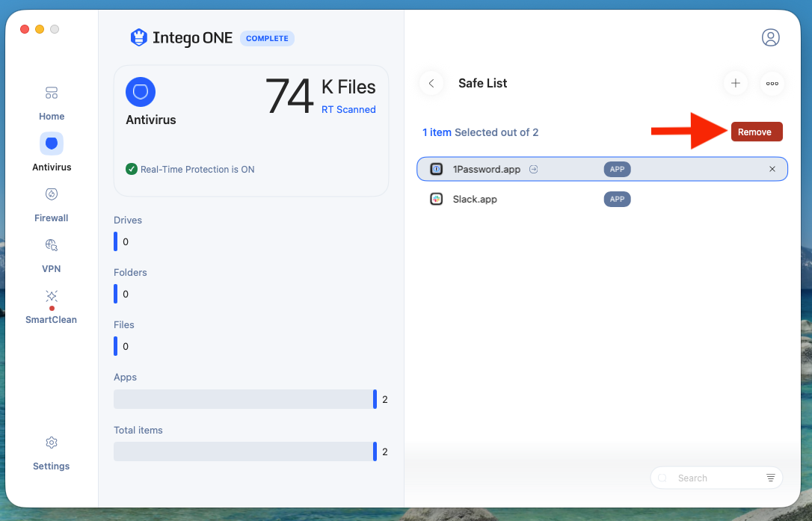The height and width of the screenshot is (521, 812).
Task: Go back with the chevron button
Action: click(431, 83)
